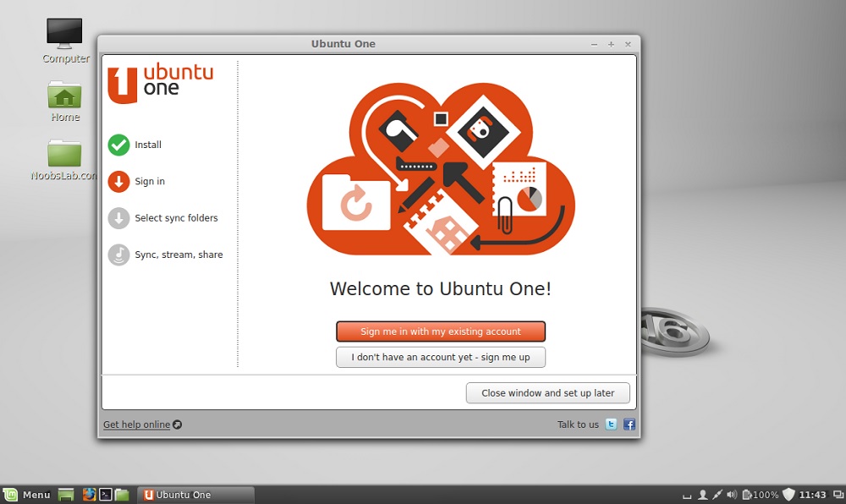
Task: Click the network connection tray icon
Action: click(717, 495)
